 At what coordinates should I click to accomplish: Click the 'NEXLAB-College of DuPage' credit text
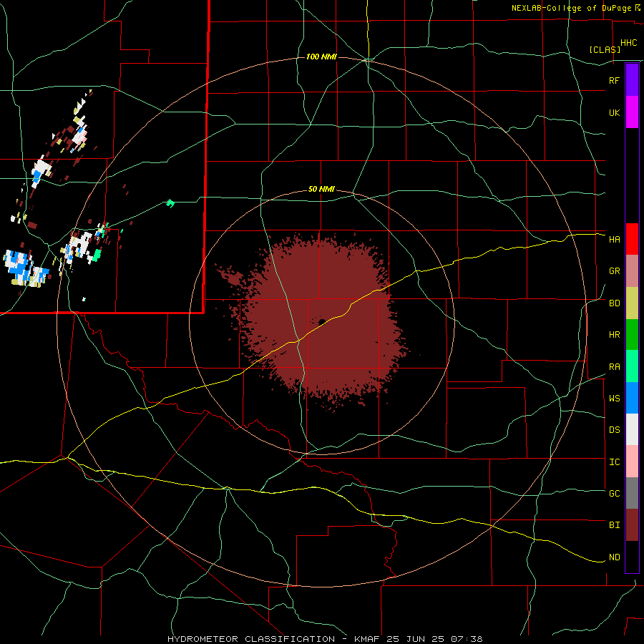point(572,8)
